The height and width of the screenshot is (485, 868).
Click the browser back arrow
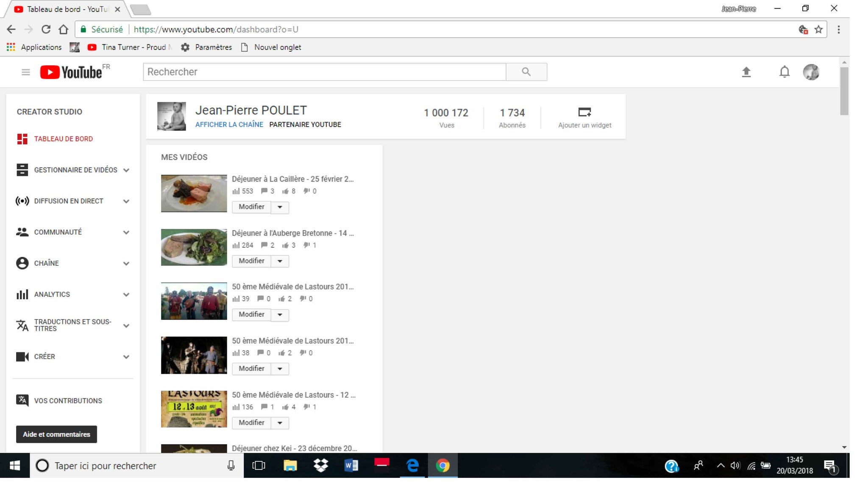11,29
